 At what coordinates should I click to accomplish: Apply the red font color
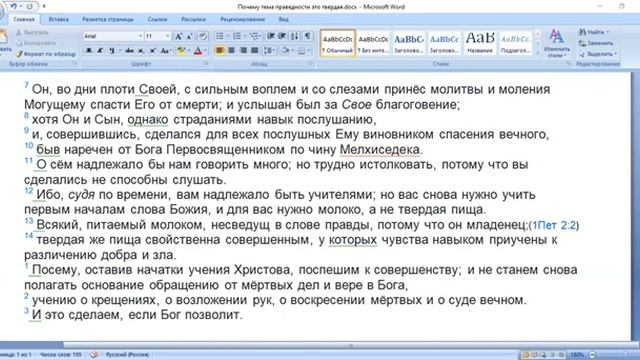(198, 51)
